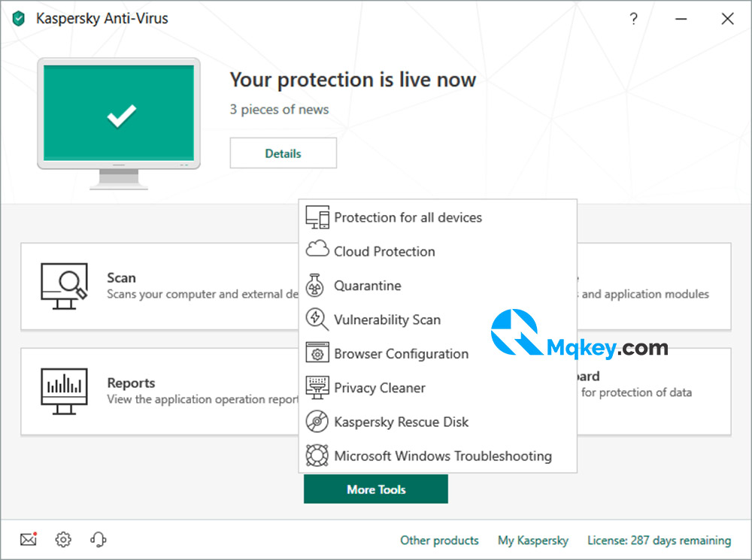752x560 pixels.
Task: Click the Quarantine flask icon
Action: (x=315, y=285)
